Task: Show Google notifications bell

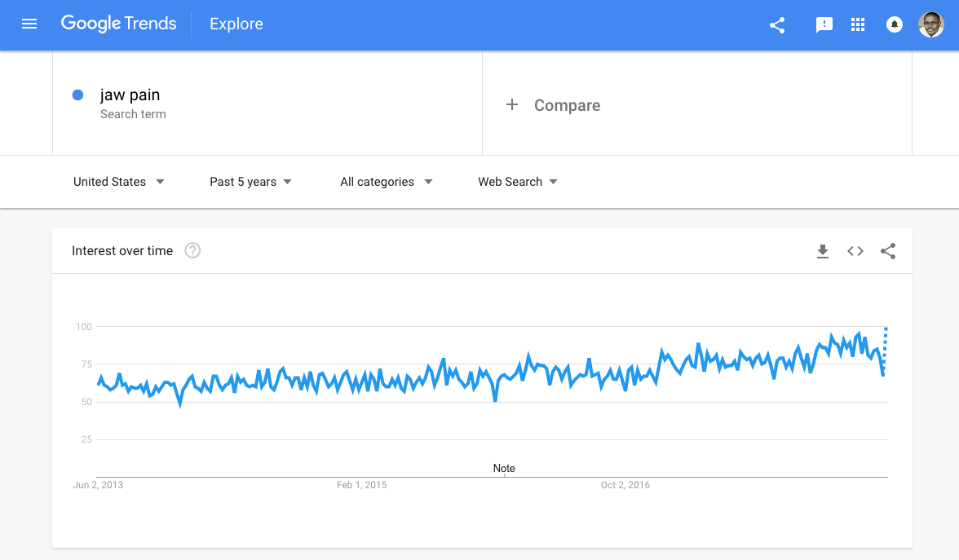Action: pyautogui.click(x=895, y=24)
